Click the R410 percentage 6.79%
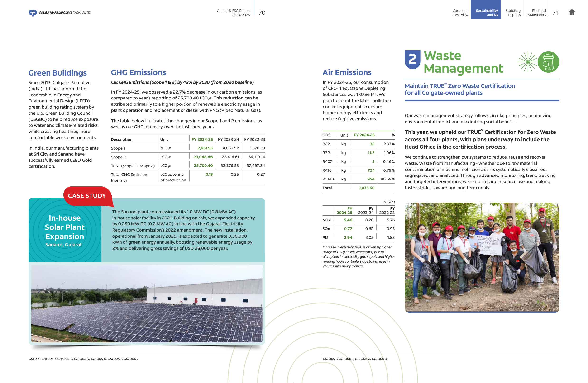This screenshot has height=383, width=588. tap(389, 170)
